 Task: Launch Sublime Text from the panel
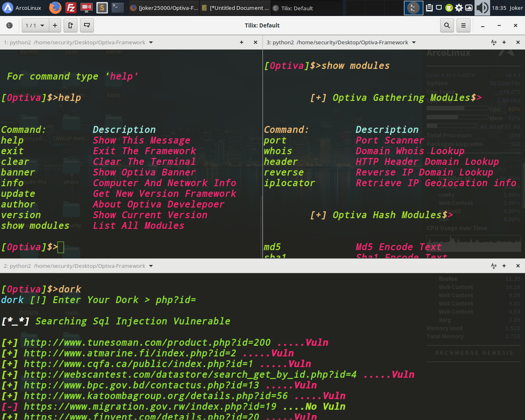tap(102, 7)
